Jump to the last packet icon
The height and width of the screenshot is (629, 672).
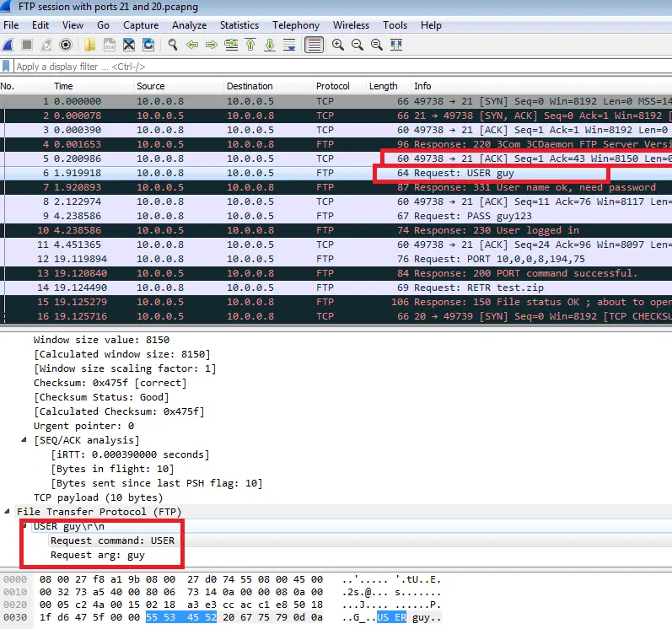point(270,45)
